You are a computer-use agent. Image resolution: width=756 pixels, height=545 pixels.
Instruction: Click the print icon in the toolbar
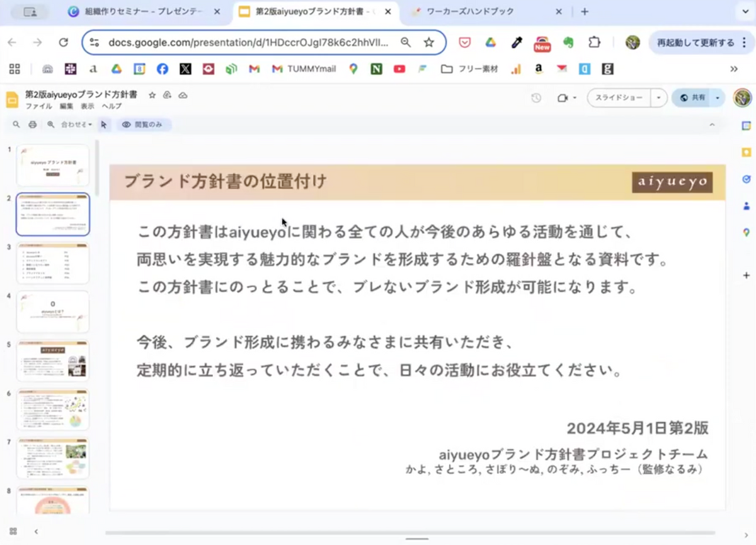(x=32, y=125)
